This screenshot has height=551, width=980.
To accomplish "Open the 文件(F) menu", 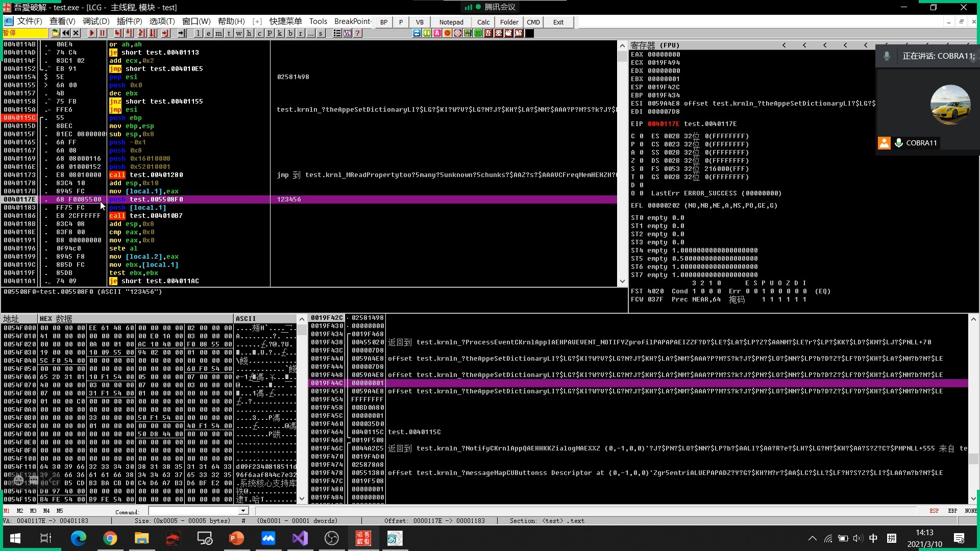I will 29,21.
